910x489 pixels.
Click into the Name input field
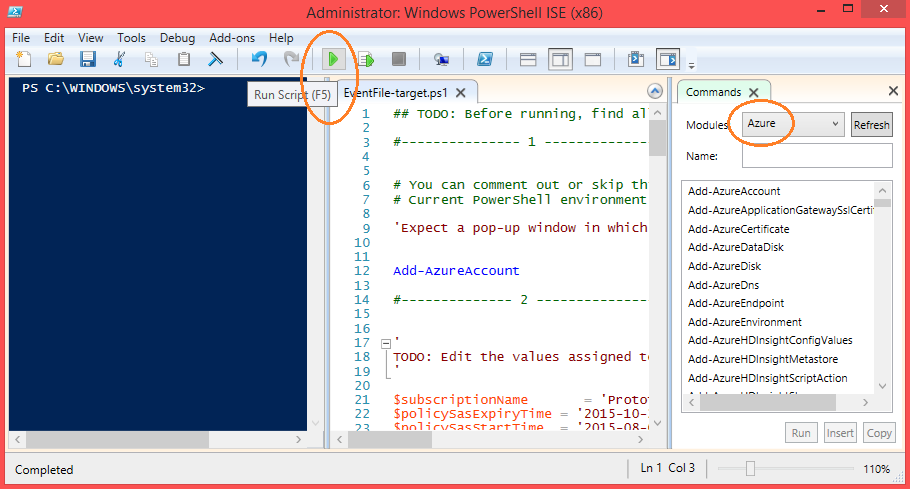click(817, 155)
